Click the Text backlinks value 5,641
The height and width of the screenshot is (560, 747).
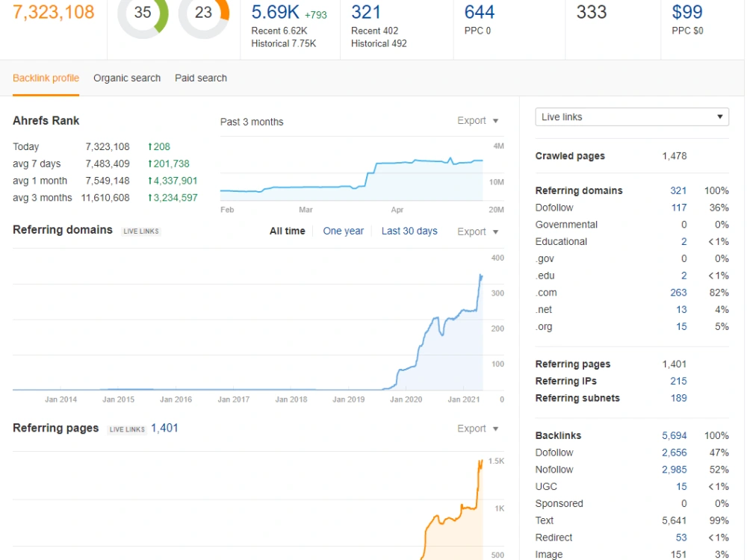(674, 520)
